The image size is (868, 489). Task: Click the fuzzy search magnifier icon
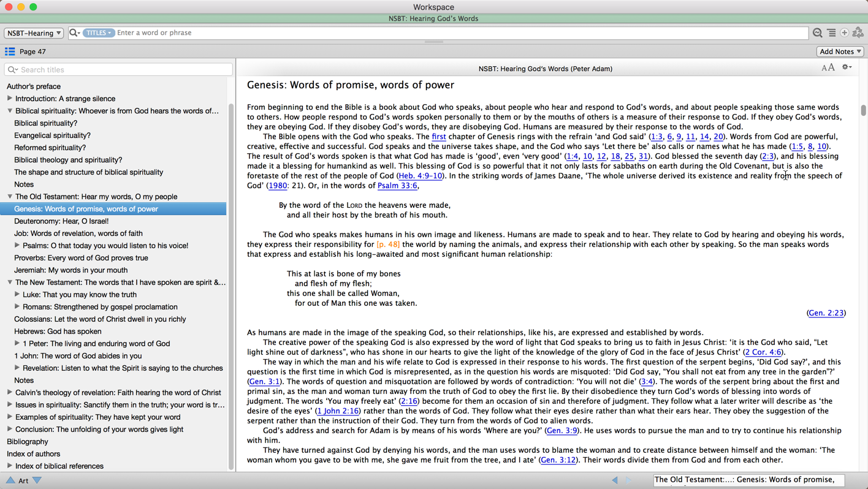tap(817, 33)
